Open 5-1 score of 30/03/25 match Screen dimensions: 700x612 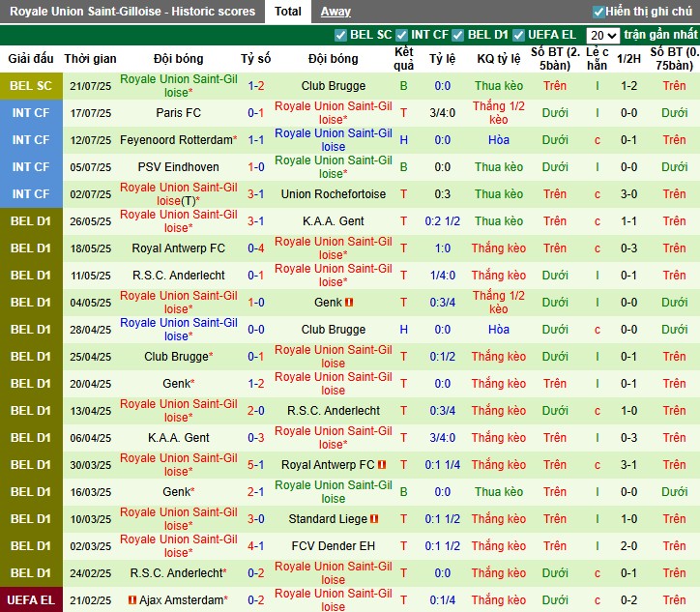[256, 465]
